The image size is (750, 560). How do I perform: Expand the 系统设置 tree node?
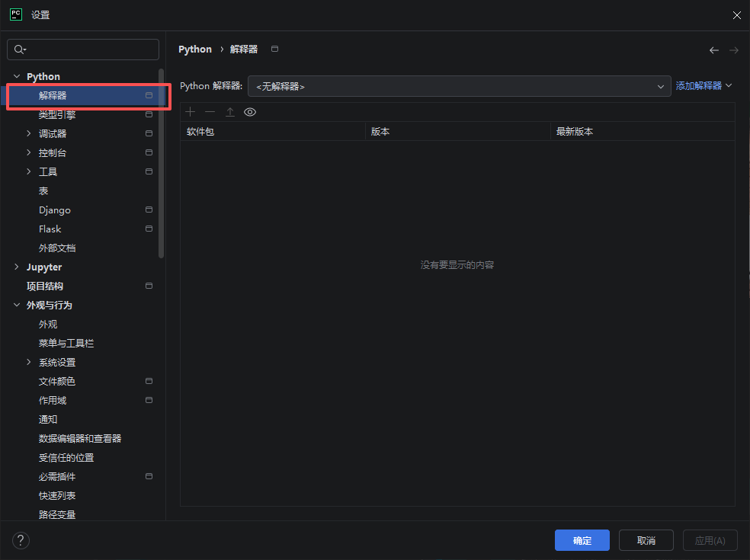[x=29, y=362]
